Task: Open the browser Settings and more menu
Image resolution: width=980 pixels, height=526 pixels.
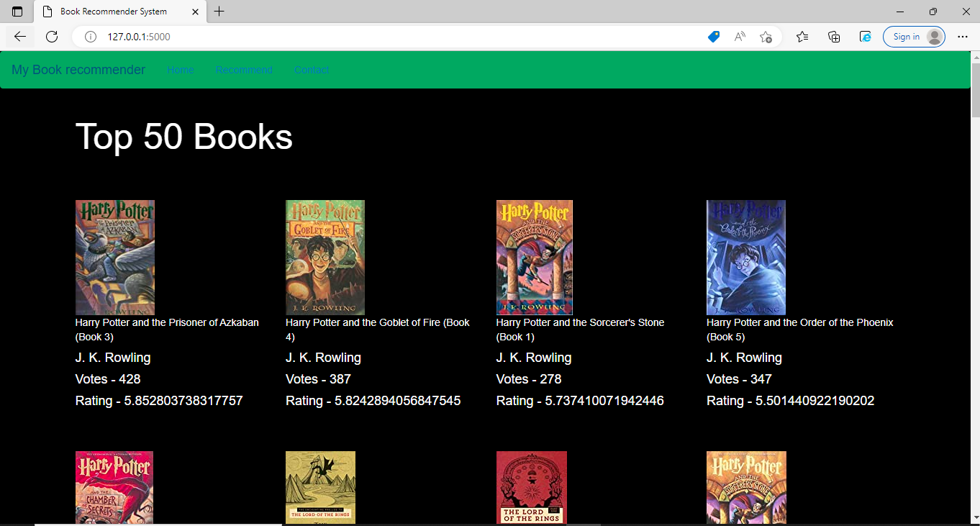Action: 964,36
